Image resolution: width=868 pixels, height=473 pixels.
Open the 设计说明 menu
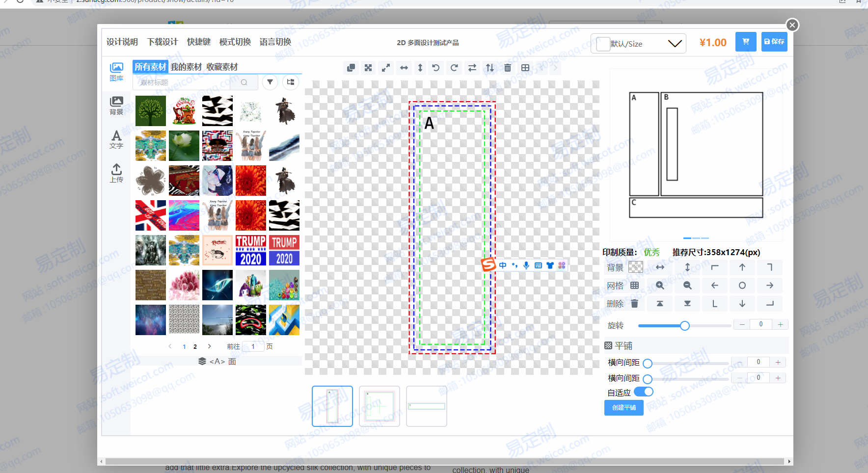pyautogui.click(x=122, y=42)
